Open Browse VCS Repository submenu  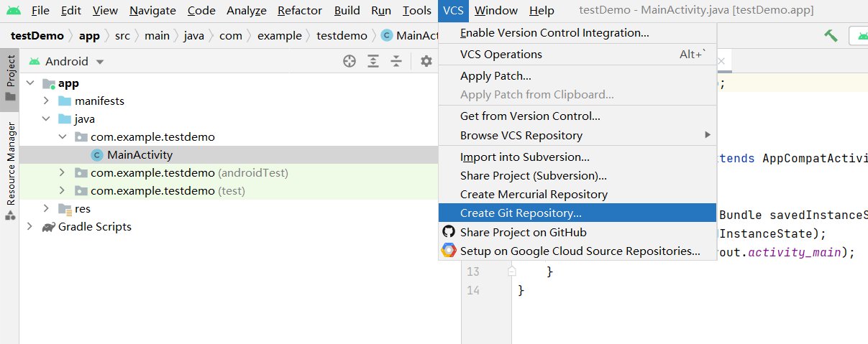(577, 135)
